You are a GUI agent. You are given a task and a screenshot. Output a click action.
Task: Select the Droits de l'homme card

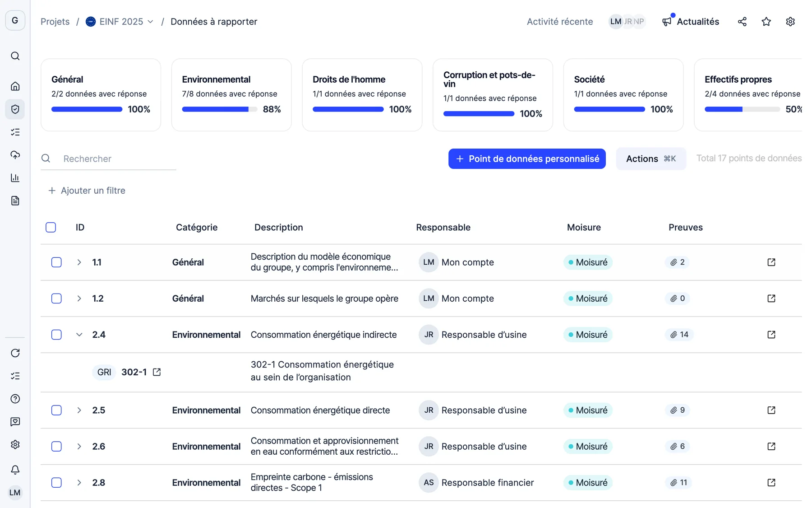coord(362,95)
